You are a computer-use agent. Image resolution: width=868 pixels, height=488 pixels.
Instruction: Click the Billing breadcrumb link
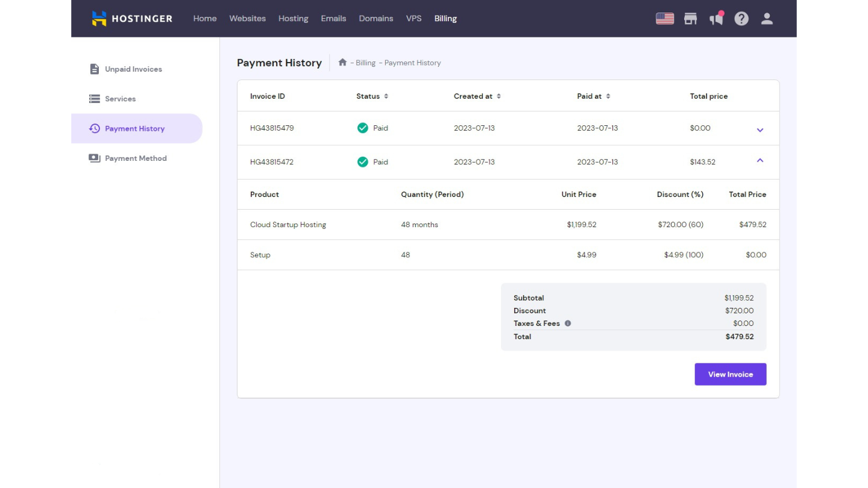(x=365, y=63)
